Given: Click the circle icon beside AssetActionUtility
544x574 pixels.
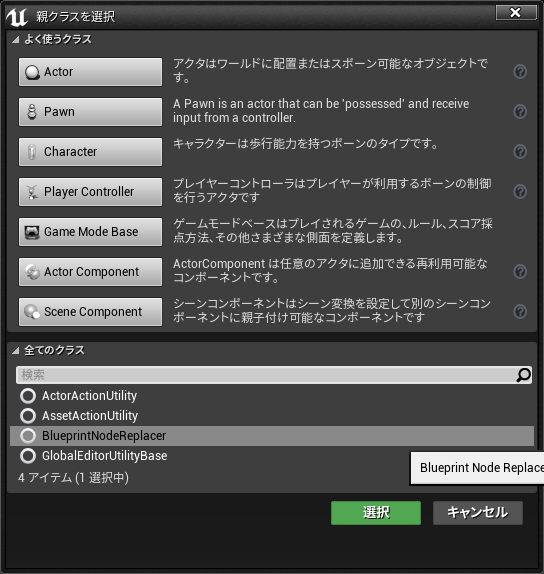Looking at the screenshot, I should [28, 416].
